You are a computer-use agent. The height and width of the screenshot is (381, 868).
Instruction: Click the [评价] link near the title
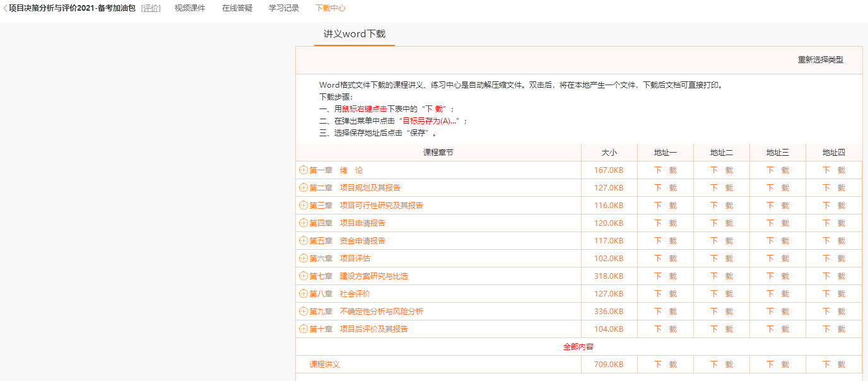click(x=151, y=8)
